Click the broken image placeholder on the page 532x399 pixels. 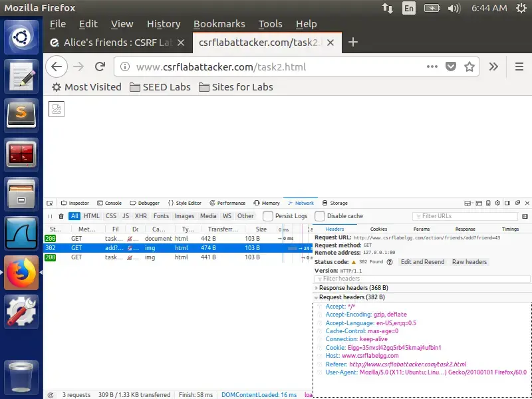(57, 109)
